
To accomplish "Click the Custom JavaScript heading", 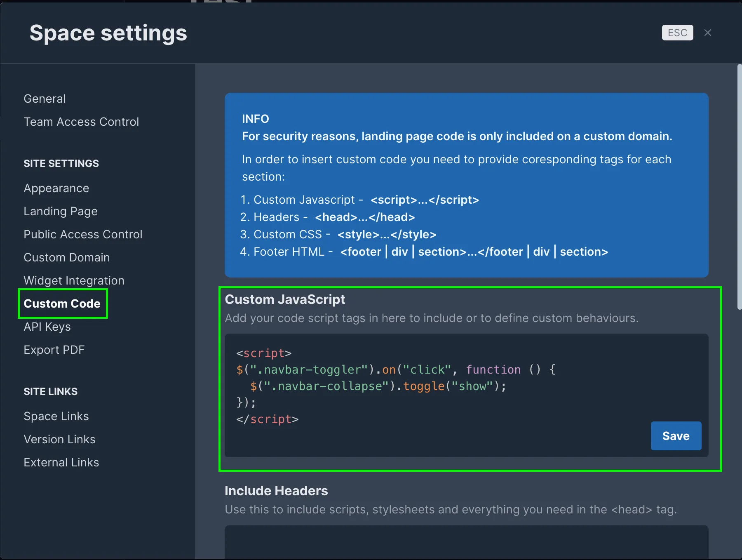I will click(285, 299).
